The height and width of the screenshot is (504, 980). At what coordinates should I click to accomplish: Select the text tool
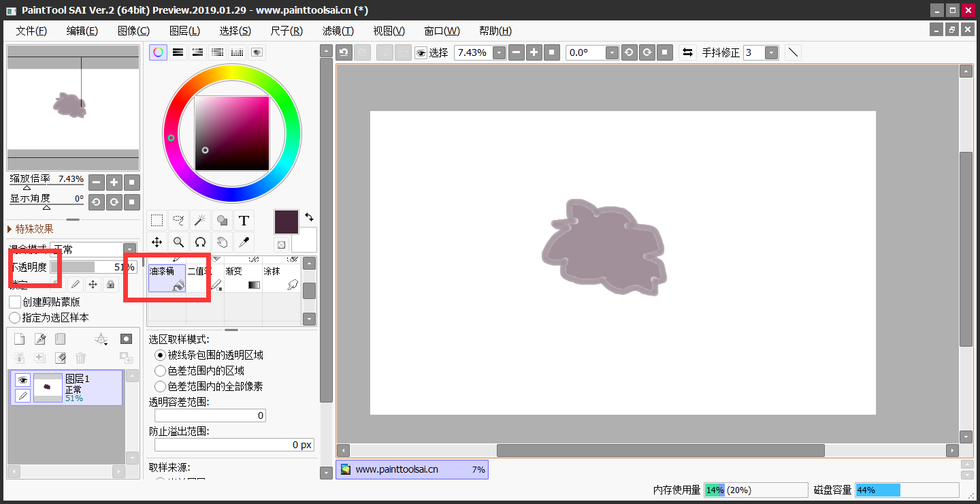point(244,221)
